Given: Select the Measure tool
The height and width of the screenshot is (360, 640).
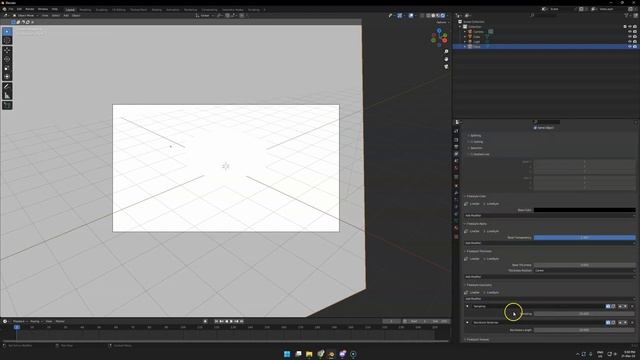Looking at the screenshot, I should (7, 96).
